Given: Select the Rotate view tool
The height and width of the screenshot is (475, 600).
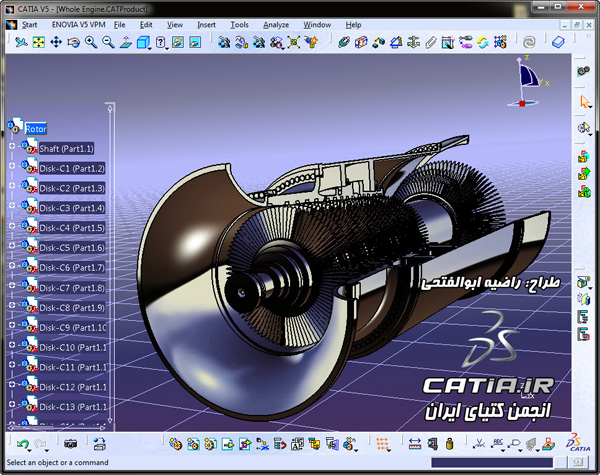Looking at the screenshot, I should coord(73,42).
